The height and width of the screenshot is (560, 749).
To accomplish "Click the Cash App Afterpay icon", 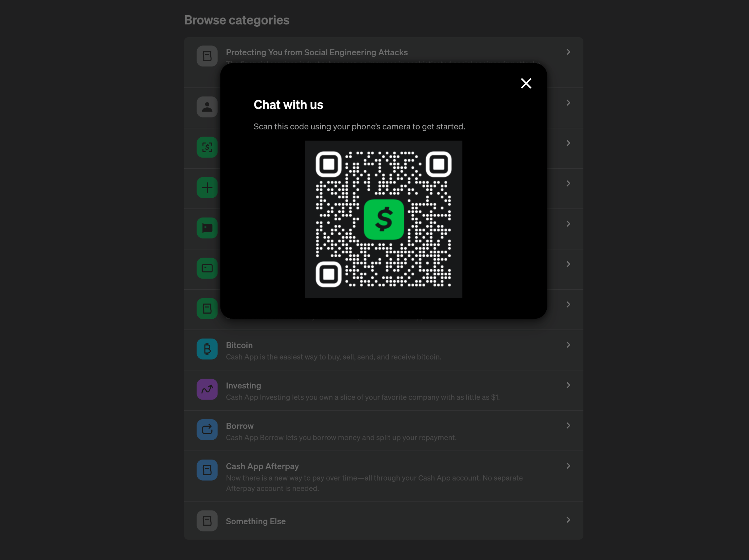I will pyautogui.click(x=207, y=470).
